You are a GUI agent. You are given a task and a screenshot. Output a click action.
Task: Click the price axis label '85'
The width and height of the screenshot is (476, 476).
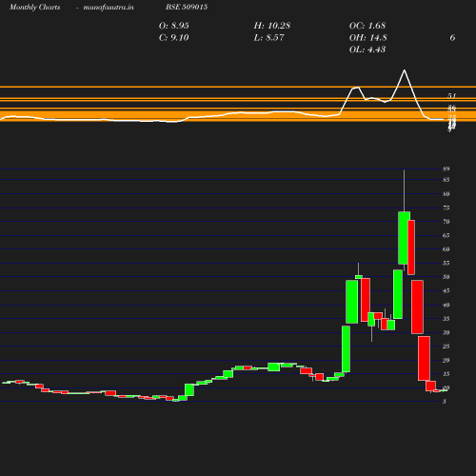tap(446, 180)
